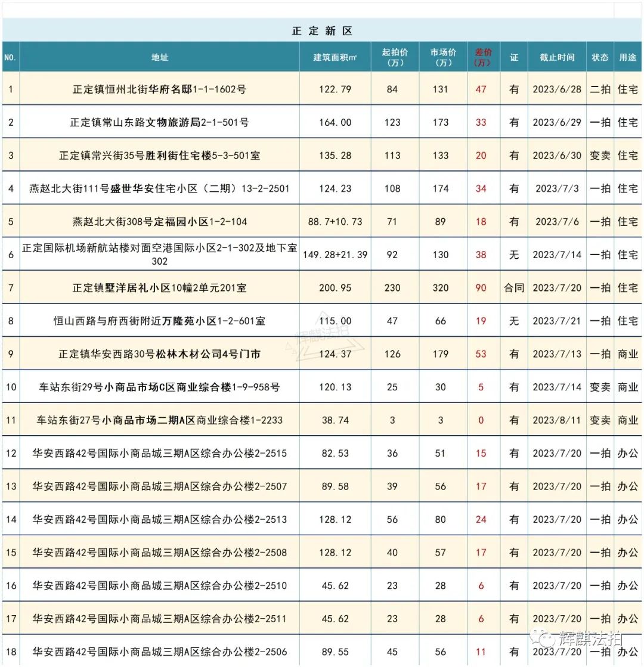The width and height of the screenshot is (644, 667).
Task: Click address 正定镇恒州北街华府名邸1-1-1602号
Action: (159, 89)
